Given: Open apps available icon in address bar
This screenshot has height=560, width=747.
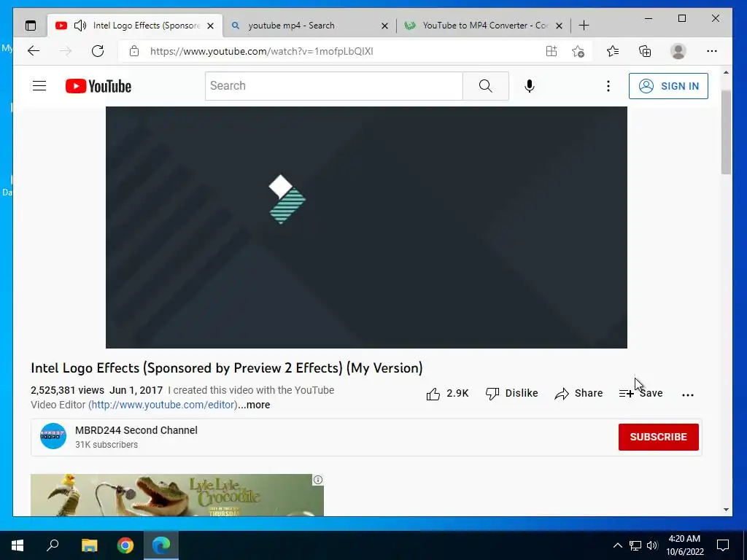Looking at the screenshot, I should [x=551, y=51].
